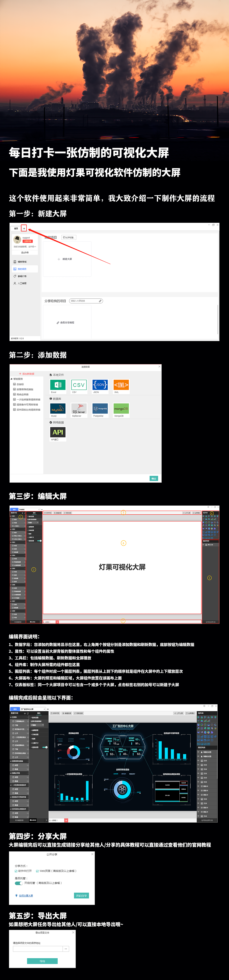This screenshot has width=229, height=980.
Task: Select 故障率降低措施 in the 连接数据 dialog tree
Action: pyautogui.click(x=23, y=389)
